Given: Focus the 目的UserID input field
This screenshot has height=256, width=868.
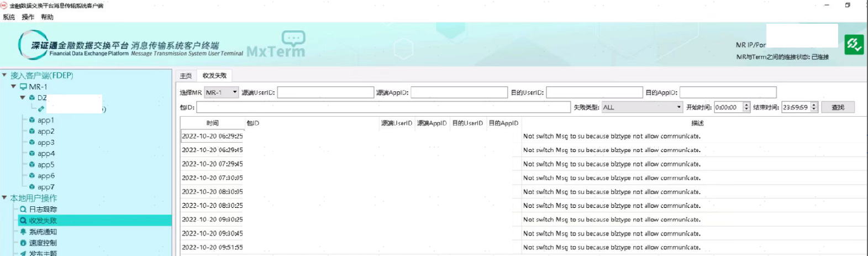Looking at the screenshot, I should (x=595, y=92).
